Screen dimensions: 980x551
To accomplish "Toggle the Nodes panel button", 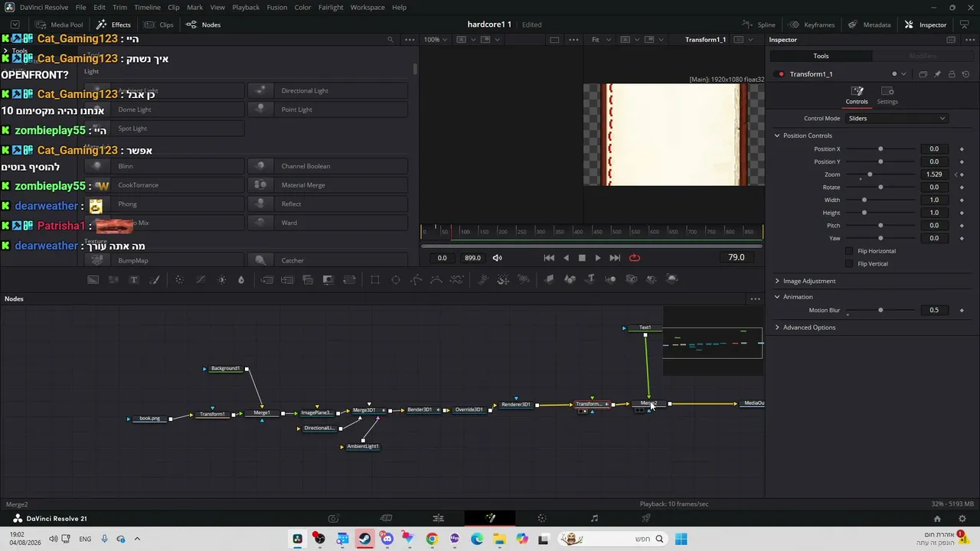I will tap(204, 24).
